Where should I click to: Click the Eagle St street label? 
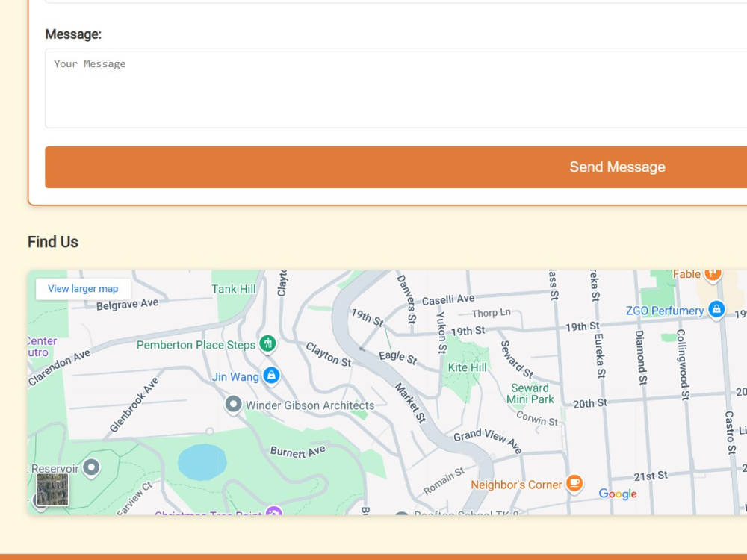(398, 358)
